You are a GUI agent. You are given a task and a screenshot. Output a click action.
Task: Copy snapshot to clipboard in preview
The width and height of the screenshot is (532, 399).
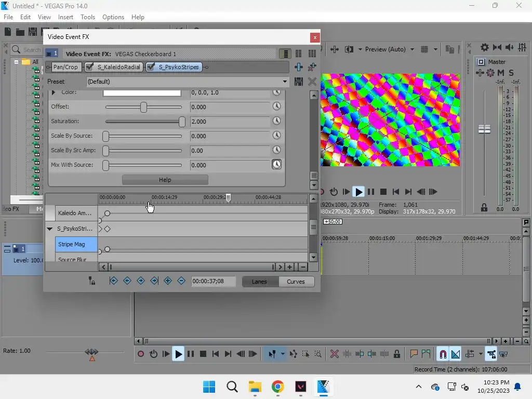(x=449, y=49)
